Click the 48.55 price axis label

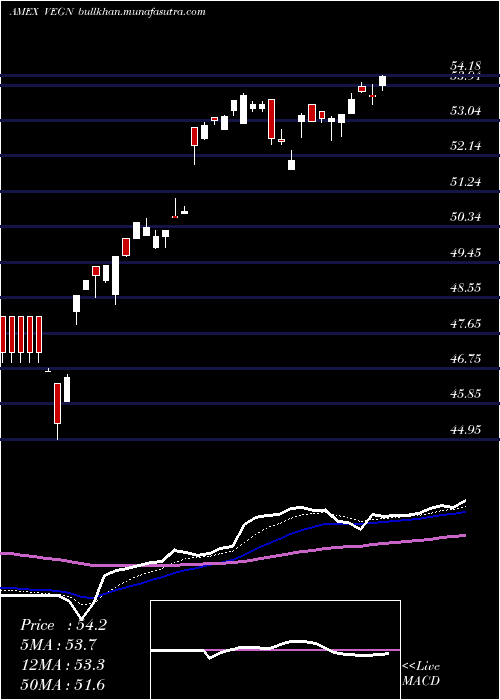click(466, 288)
